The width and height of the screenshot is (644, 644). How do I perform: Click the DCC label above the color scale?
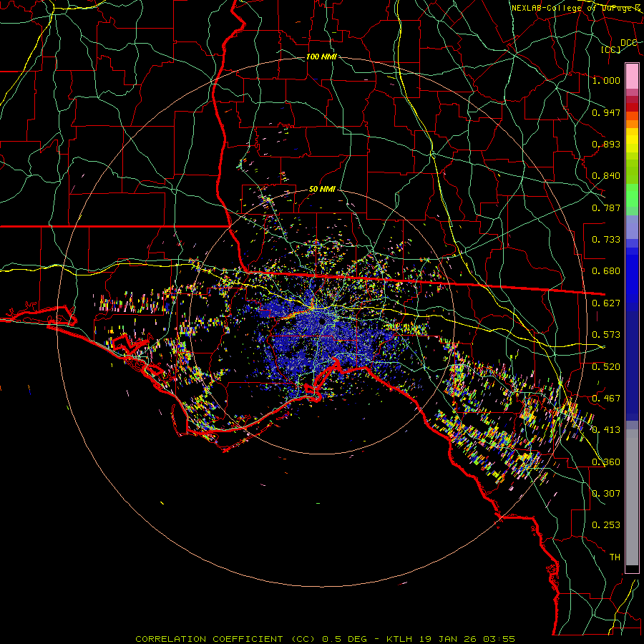628,43
